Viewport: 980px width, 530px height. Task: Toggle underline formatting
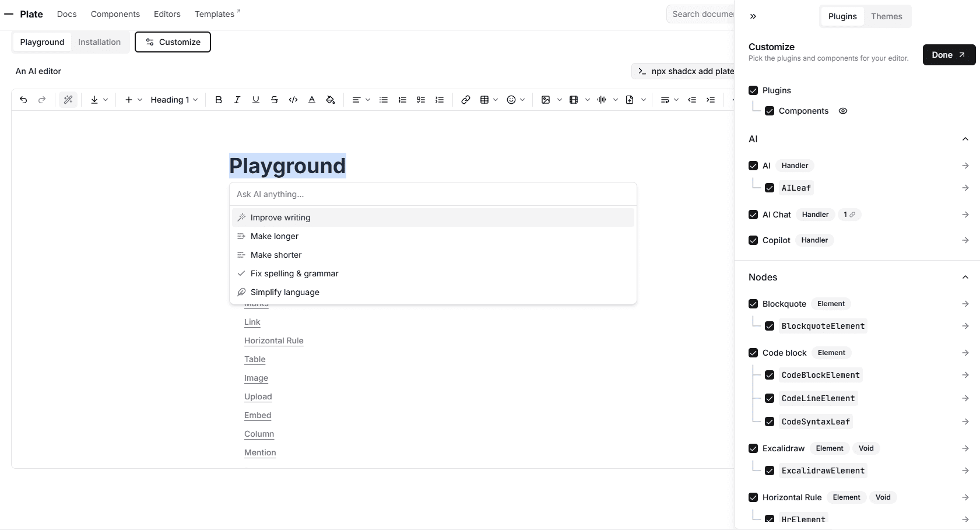tap(256, 100)
